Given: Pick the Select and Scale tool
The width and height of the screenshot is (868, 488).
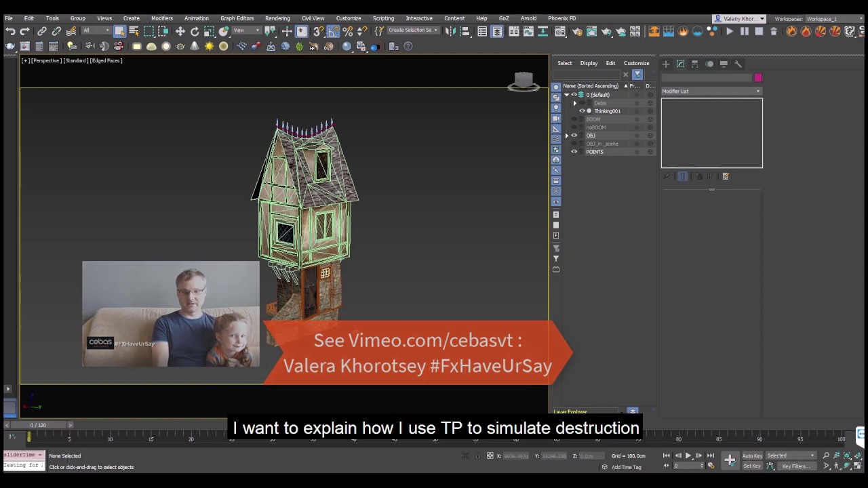Looking at the screenshot, I should [x=209, y=31].
